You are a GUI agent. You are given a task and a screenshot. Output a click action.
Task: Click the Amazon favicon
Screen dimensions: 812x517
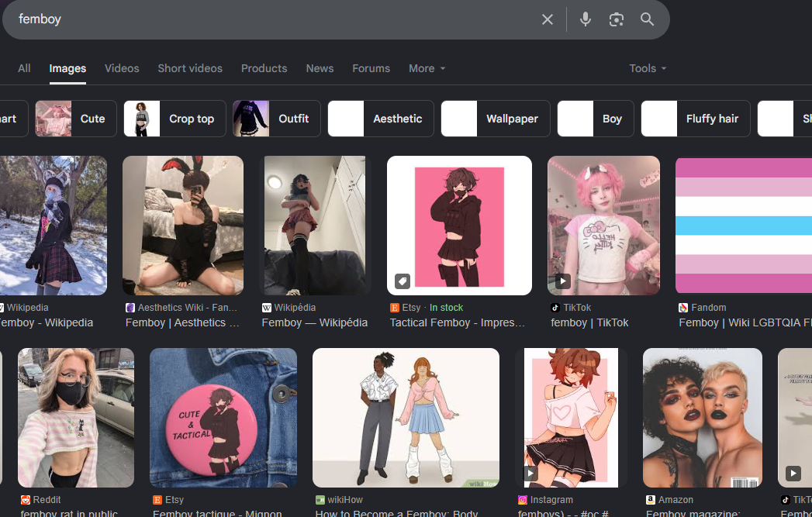651,500
